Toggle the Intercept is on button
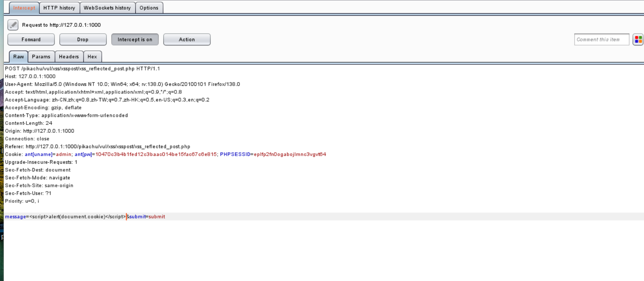Image resolution: width=644 pixels, height=281 pixels. [135, 39]
